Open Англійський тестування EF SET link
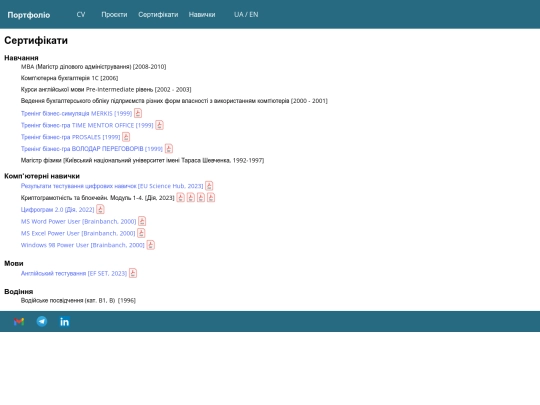Screen dimensions: 540x405 tap(74, 273)
